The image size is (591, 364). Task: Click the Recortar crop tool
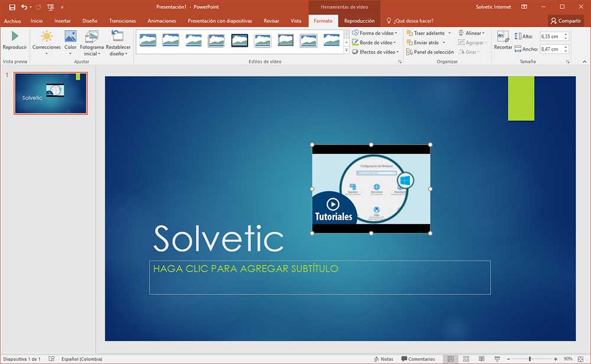tap(503, 40)
